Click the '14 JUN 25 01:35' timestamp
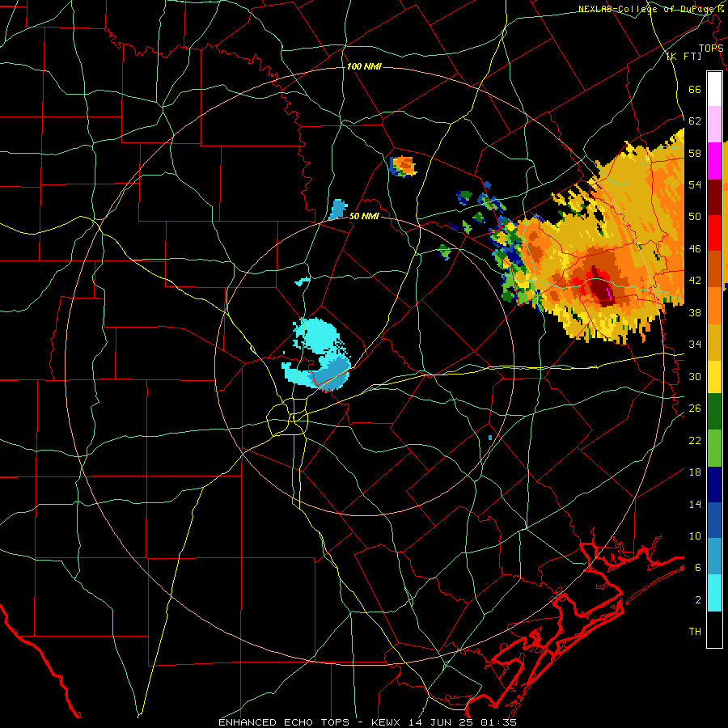 click(x=463, y=722)
